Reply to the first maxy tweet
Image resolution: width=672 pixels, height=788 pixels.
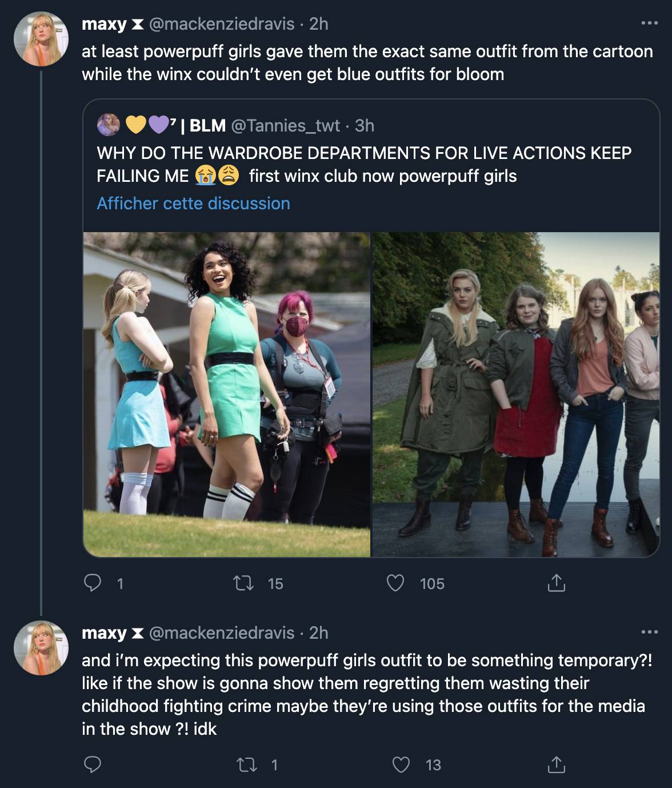pos(93,583)
